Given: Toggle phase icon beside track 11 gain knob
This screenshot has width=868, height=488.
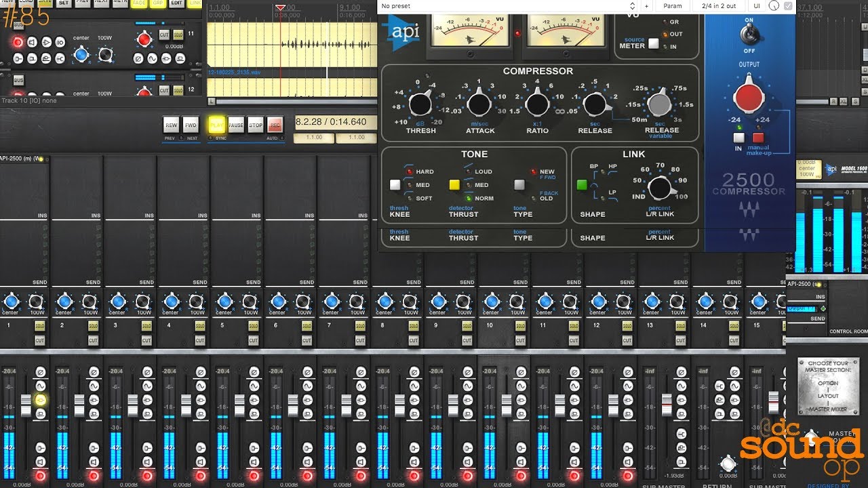Looking at the screenshot, I should (x=138, y=58).
